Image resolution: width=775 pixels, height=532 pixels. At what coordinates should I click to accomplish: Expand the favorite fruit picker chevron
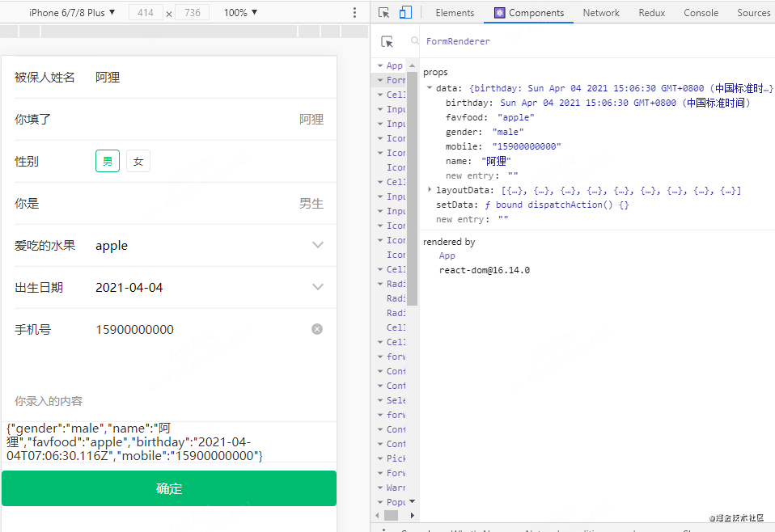(x=318, y=245)
